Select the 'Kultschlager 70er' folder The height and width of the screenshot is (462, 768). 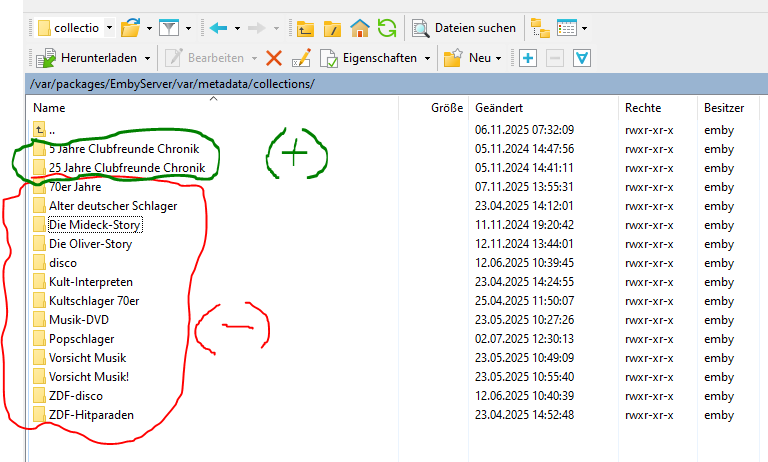tap(94, 301)
